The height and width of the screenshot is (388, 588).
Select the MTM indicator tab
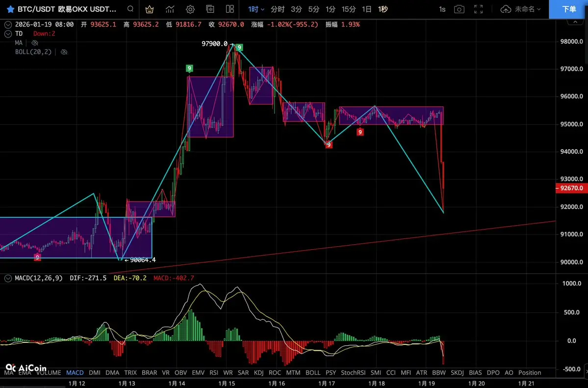click(293, 373)
